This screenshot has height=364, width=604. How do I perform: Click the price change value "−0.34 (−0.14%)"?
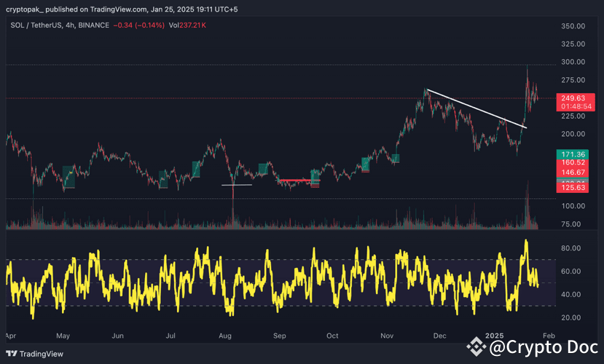coord(138,25)
